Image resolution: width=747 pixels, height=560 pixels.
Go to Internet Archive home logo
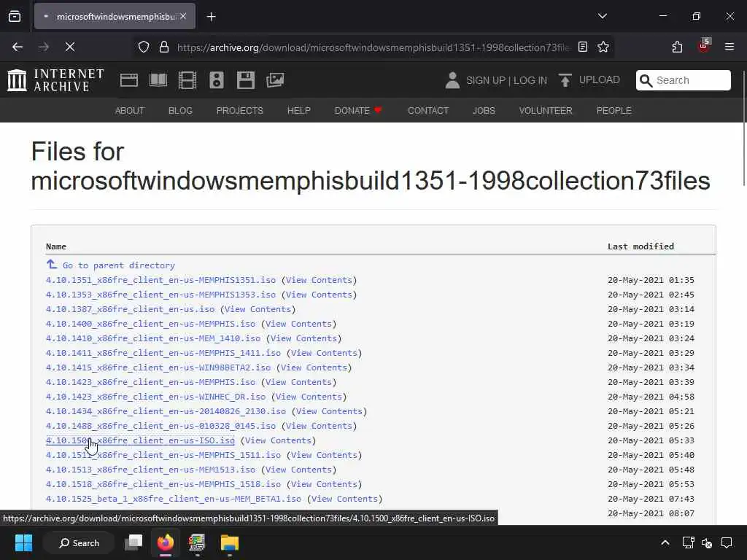(55, 80)
